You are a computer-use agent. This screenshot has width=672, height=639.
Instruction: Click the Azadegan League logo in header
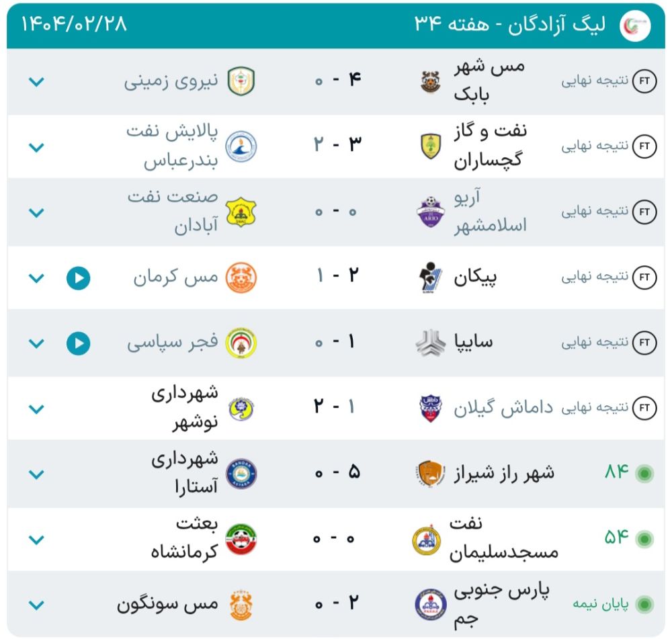635,26
